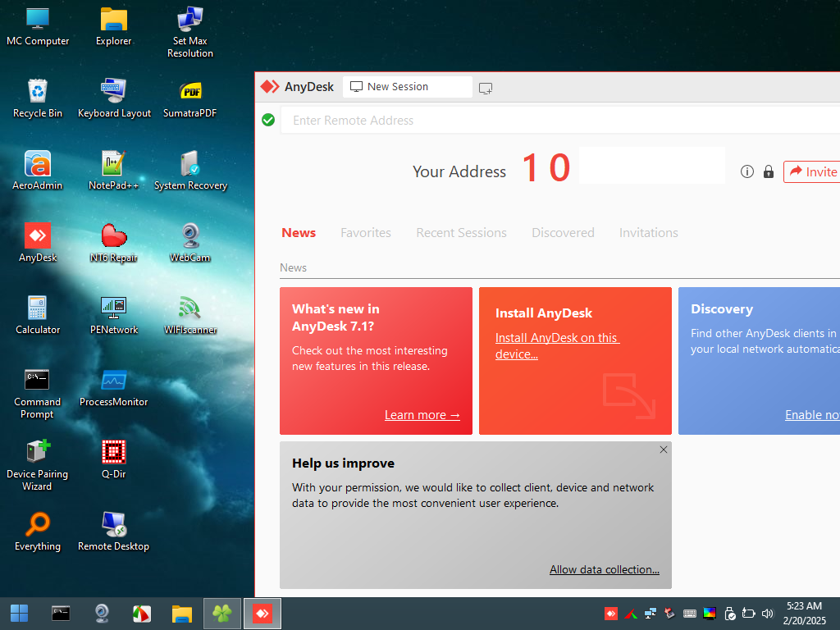Open System Recovery desktop shortcut
Viewport: 840px width, 630px height.
pos(190,171)
